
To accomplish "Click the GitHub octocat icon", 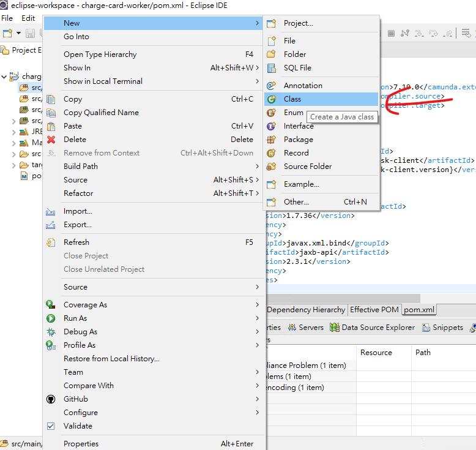I will click(x=51, y=399).
